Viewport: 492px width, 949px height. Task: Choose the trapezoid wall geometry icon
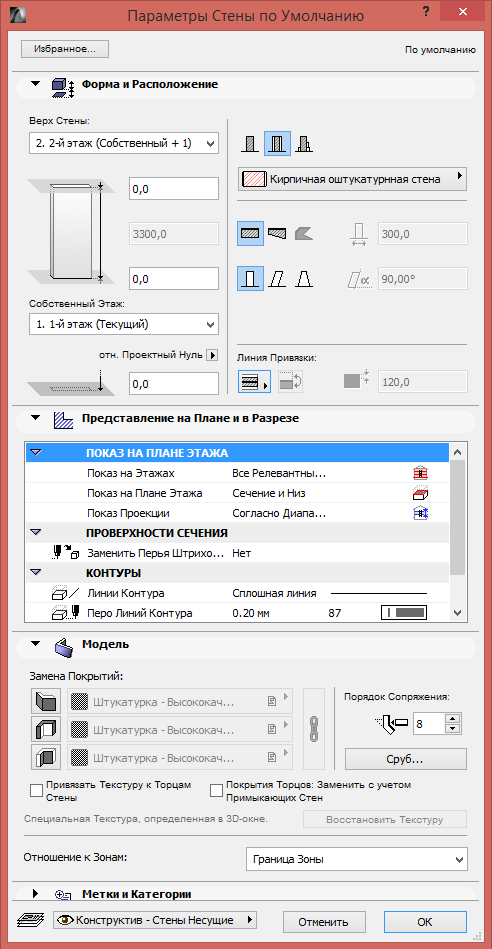coord(277,232)
